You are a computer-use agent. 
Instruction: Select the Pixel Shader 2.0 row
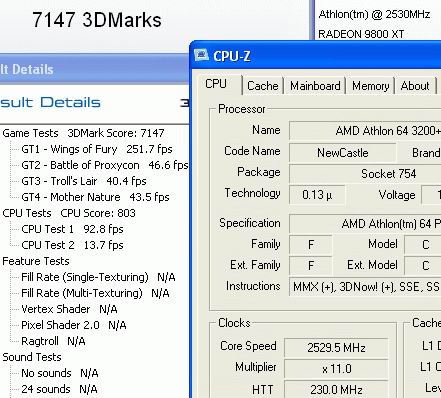[74, 325]
